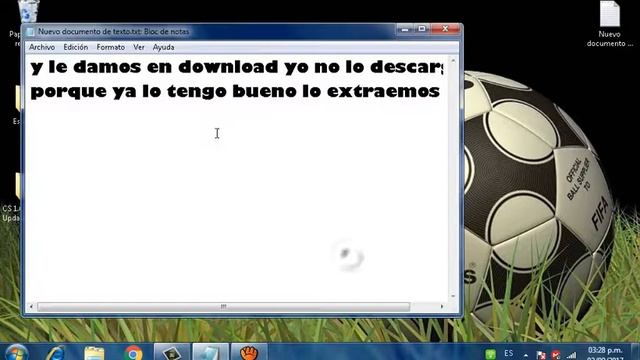Open the orange glove app in taskbar
This screenshot has width=640, height=360.
click(x=249, y=352)
